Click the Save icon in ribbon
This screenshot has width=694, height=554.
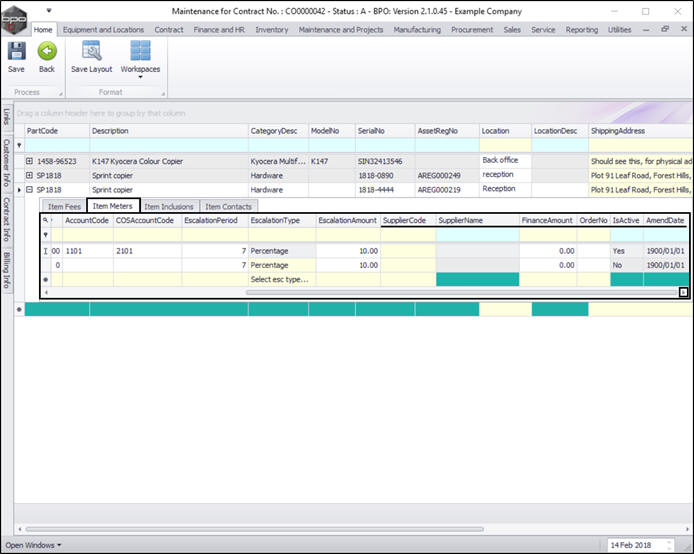[x=17, y=52]
